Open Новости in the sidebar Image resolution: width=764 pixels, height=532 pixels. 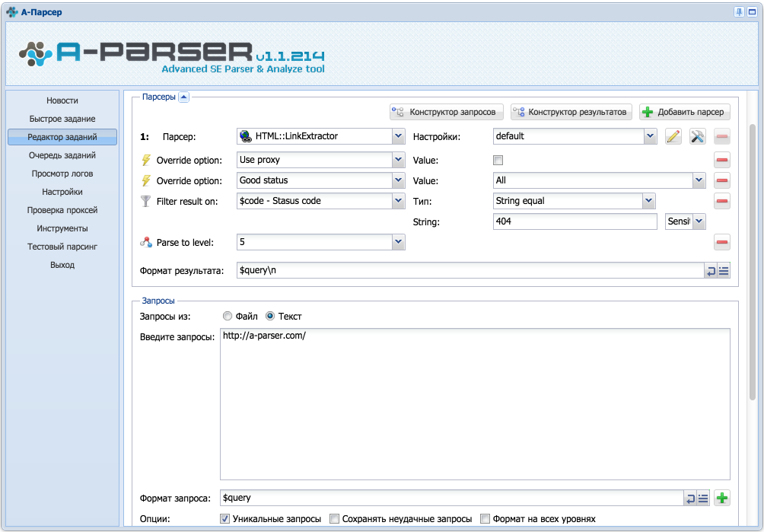tap(62, 100)
